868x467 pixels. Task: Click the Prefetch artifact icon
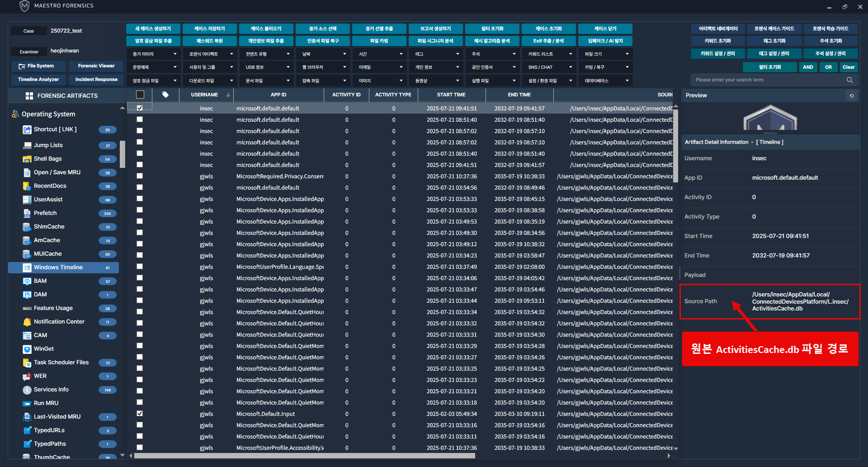(27, 213)
